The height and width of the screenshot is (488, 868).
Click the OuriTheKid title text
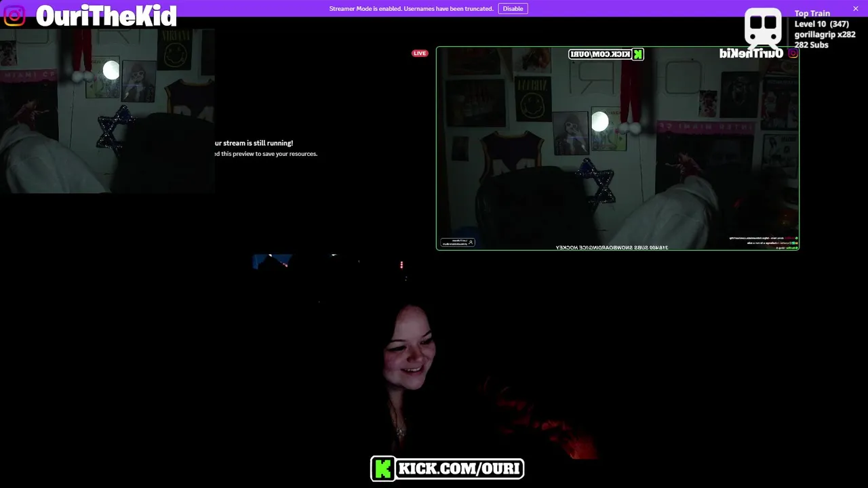106,16
